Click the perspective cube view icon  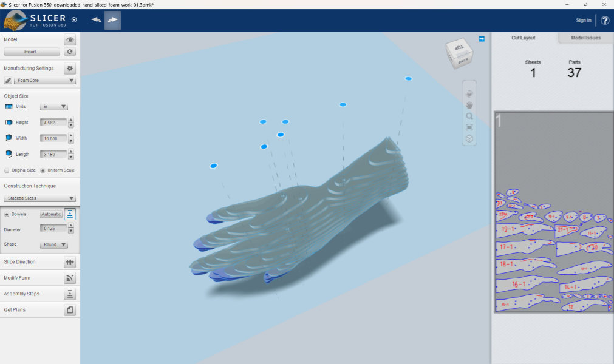tap(469, 139)
